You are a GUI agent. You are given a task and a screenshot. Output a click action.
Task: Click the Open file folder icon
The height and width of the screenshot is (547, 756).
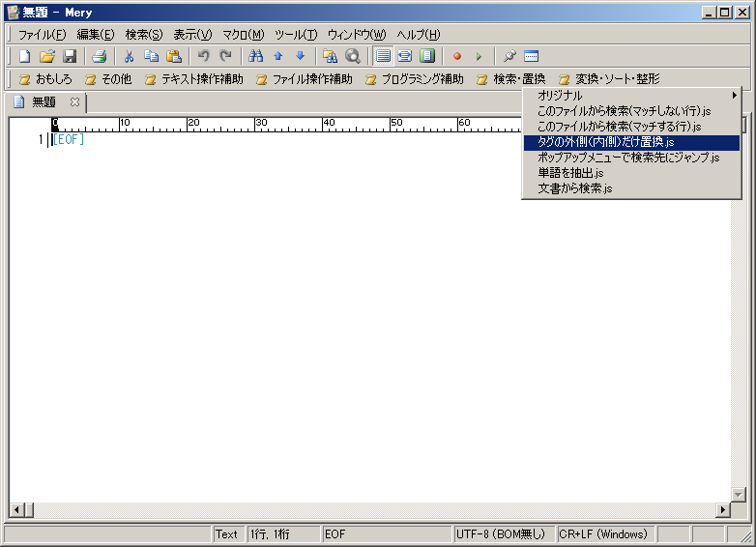coord(47,57)
